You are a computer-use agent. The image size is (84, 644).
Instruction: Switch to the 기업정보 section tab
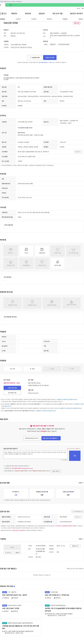click(x=80, y=19)
